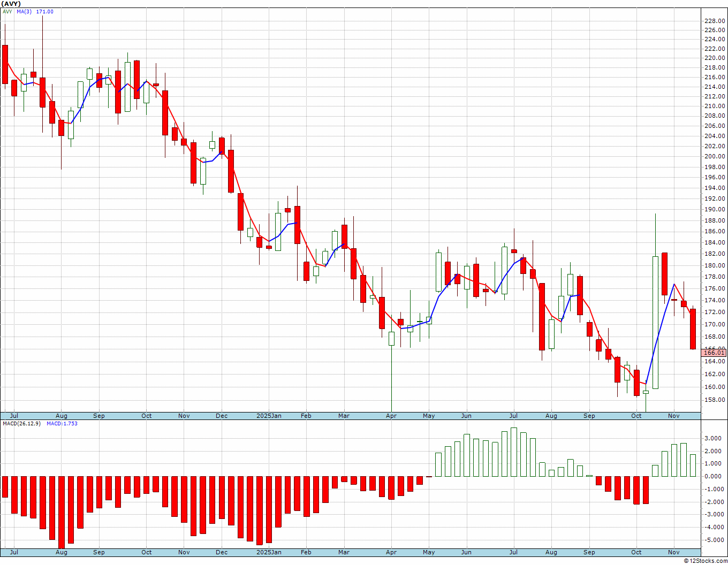Click the Feb label under the MACD panel
728x565 pixels.
(306, 552)
